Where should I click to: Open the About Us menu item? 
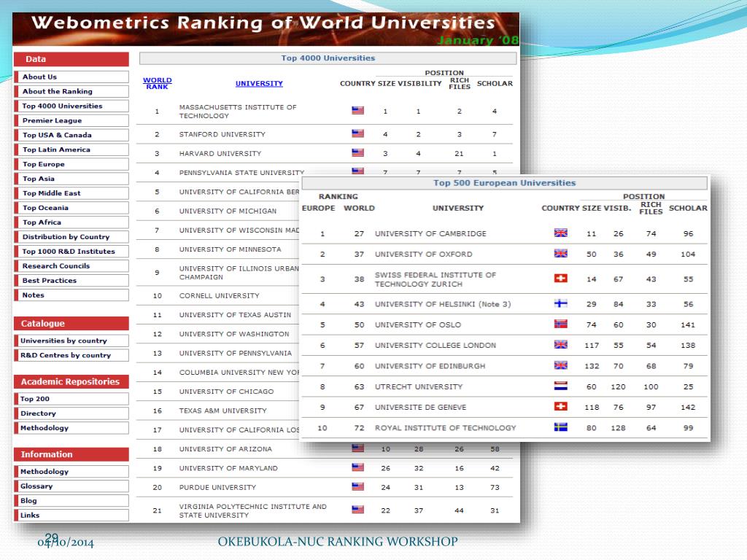pyautogui.click(x=71, y=77)
